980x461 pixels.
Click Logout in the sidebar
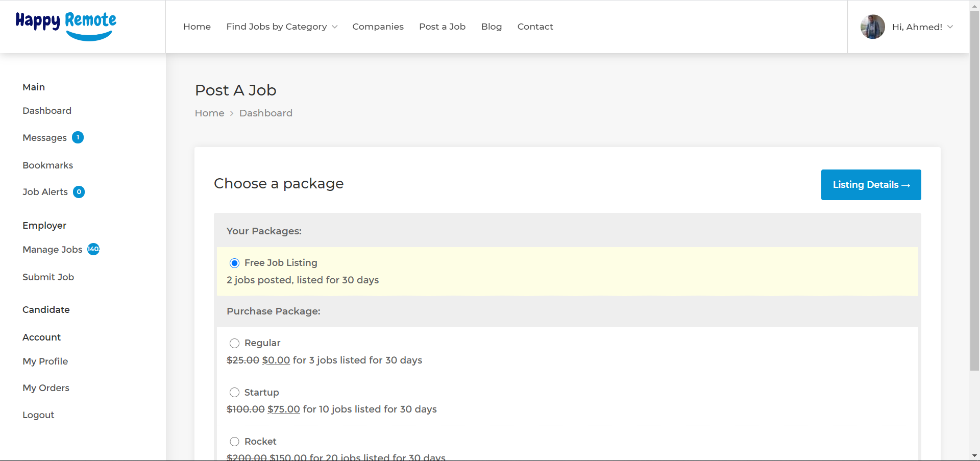[x=38, y=415]
